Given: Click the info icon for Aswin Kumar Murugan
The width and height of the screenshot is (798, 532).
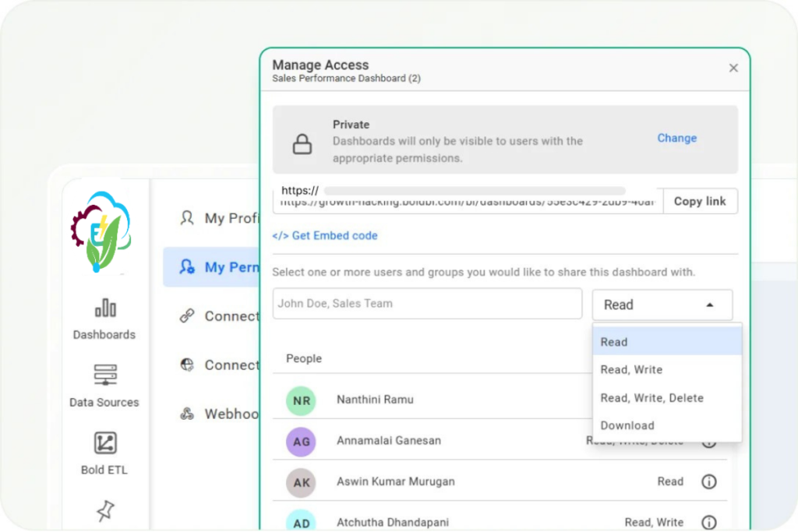Looking at the screenshot, I should pyautogui.click(x=708, y=481).
